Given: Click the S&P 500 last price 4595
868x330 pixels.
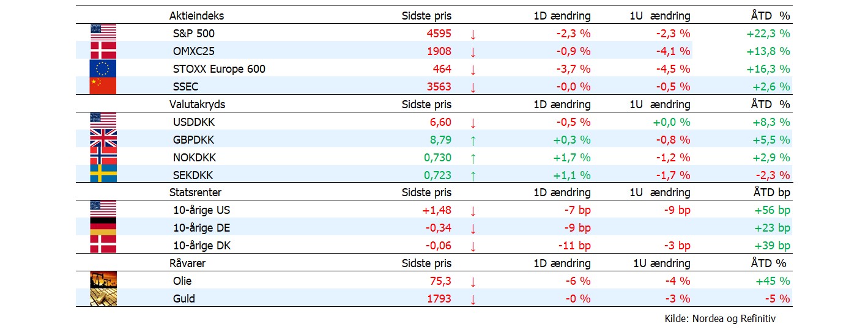Looking at the screenshot, I should tap(439, 34).
